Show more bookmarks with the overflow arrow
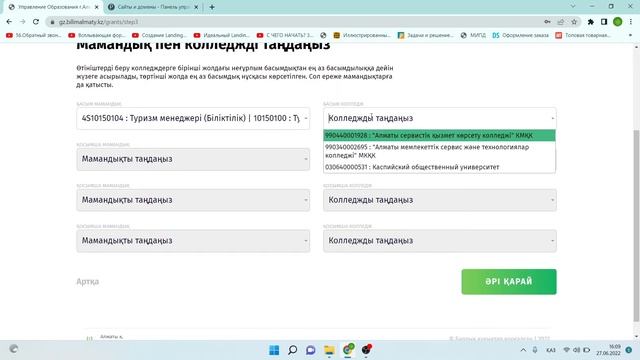Screen dimensions: 640x360 point(630,36)
